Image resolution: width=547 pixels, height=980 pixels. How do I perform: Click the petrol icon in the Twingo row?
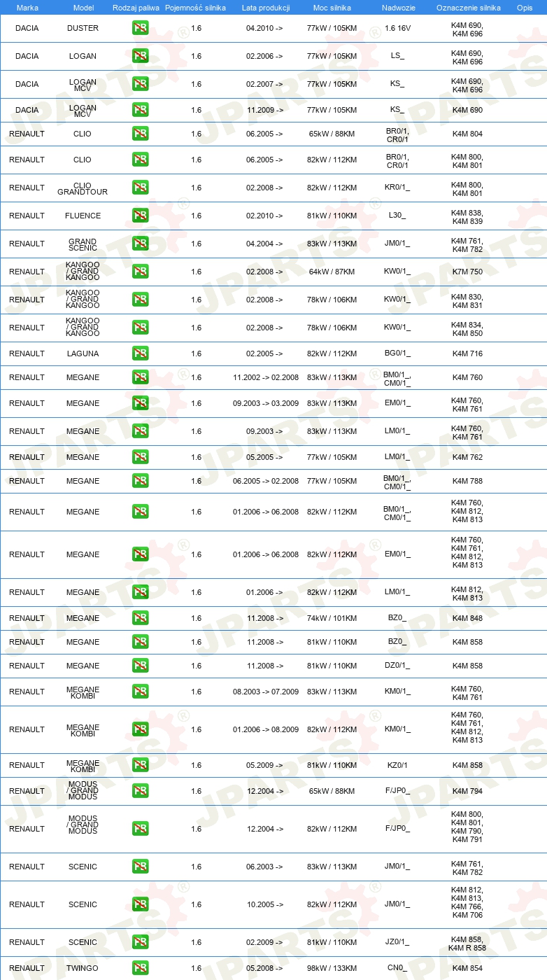[x=140, y=968]
